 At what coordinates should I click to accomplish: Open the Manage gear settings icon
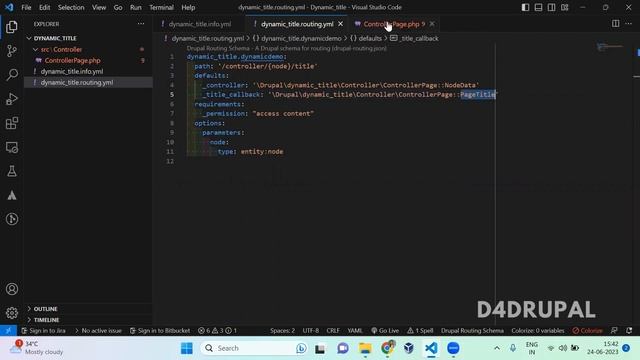point(12,313)
